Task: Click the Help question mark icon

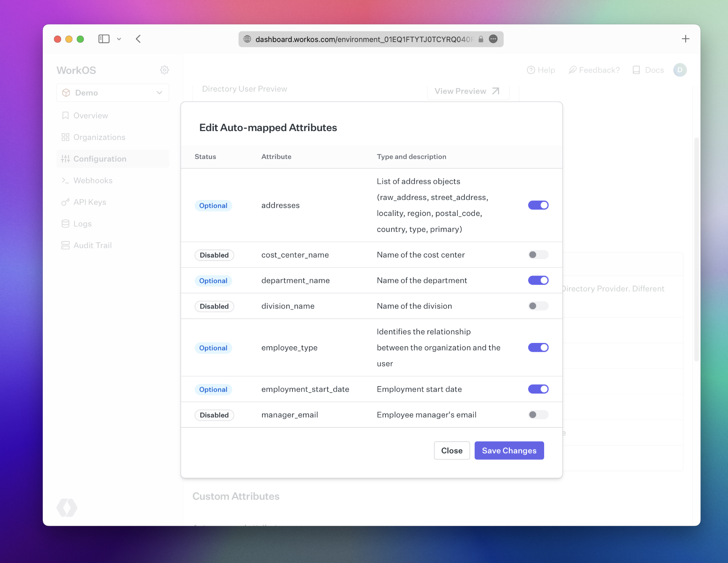Action: click(531, 70)
